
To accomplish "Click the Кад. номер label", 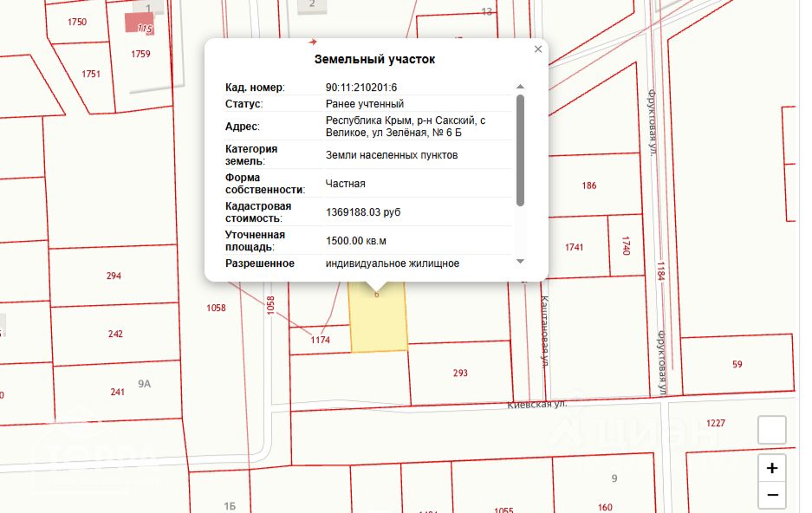I will (255, 88).
